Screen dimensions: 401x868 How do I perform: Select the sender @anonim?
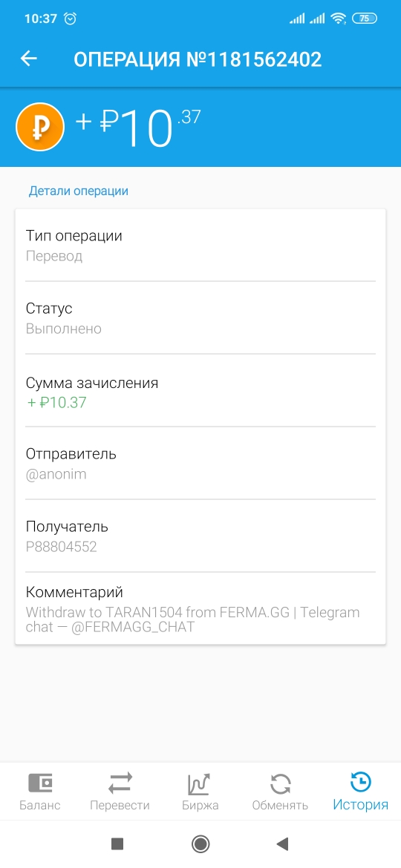coord(56,474)
